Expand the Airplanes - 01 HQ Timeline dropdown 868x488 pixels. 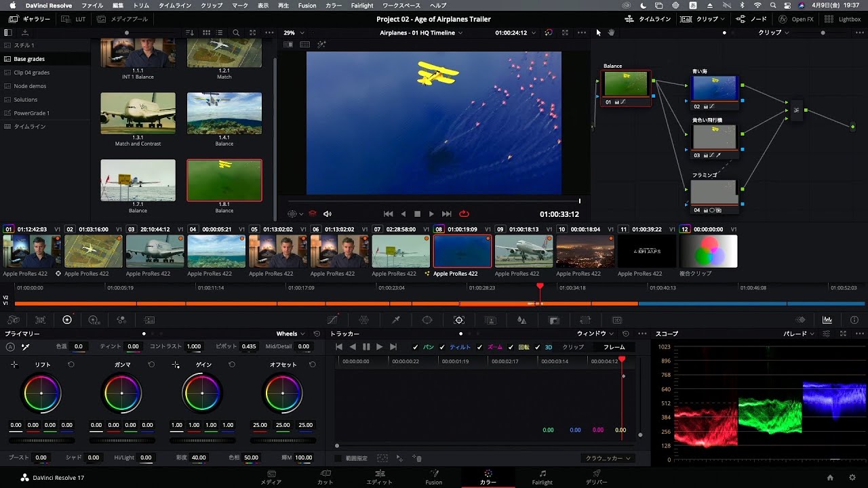(x=421, y=33)
